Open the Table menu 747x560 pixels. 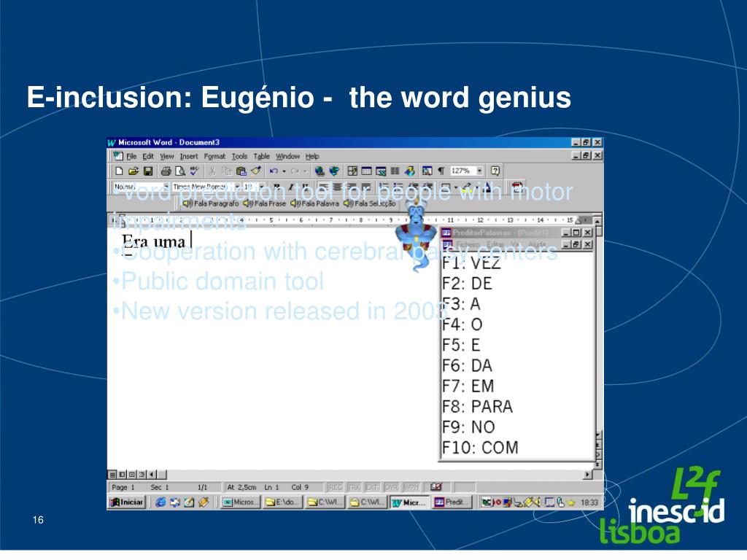click(x=262, y=156)
